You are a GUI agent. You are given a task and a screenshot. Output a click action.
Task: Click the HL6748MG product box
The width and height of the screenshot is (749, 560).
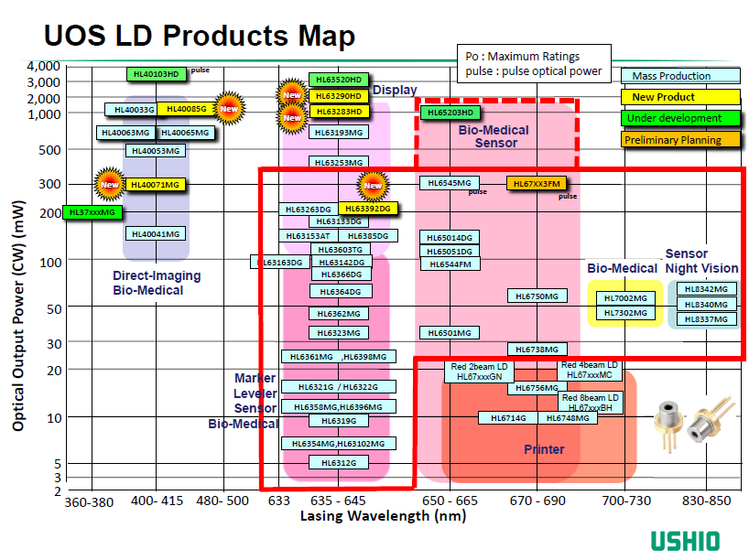coord(568,418)
